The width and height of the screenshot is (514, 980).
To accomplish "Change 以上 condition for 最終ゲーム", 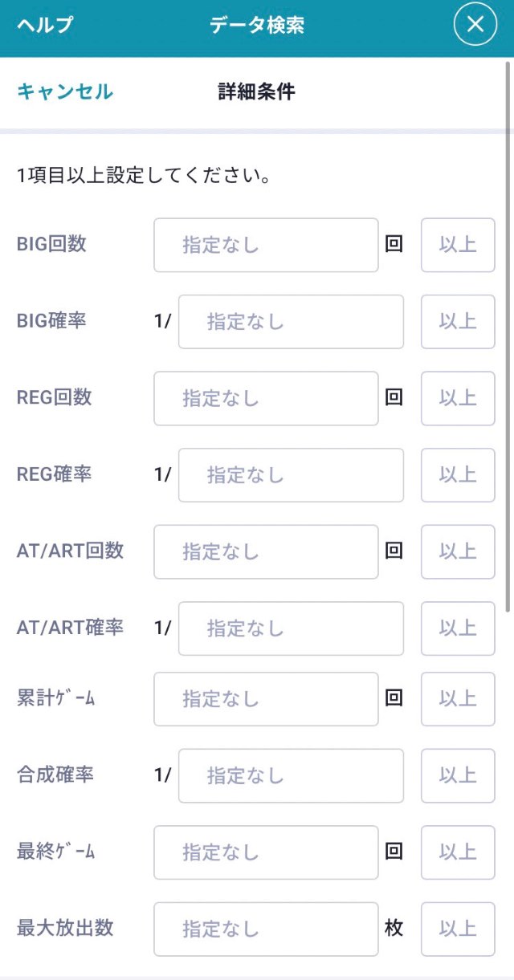I will pyautogui.click(x=458, y=852).
